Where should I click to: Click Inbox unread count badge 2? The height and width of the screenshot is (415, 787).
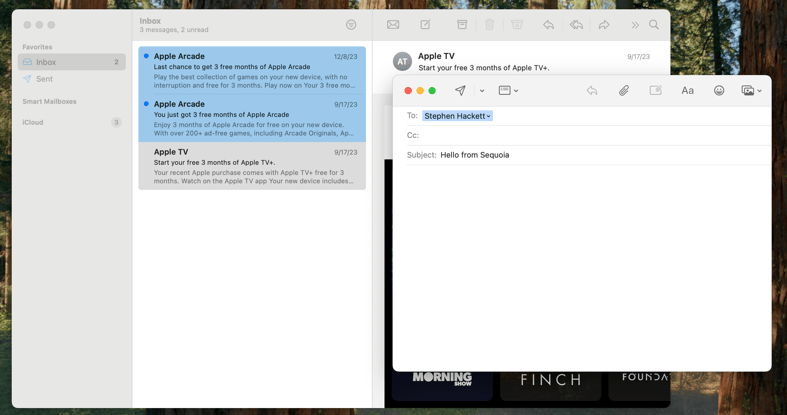(116, 62)
